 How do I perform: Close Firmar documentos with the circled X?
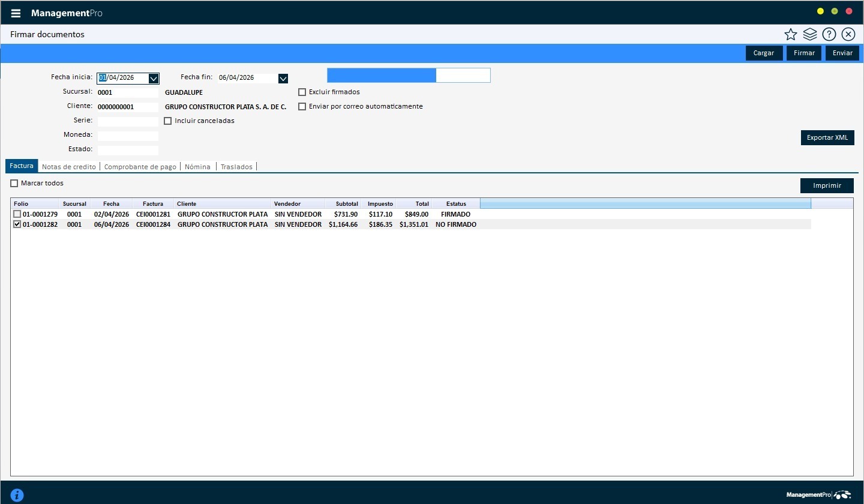coord(848,34)
